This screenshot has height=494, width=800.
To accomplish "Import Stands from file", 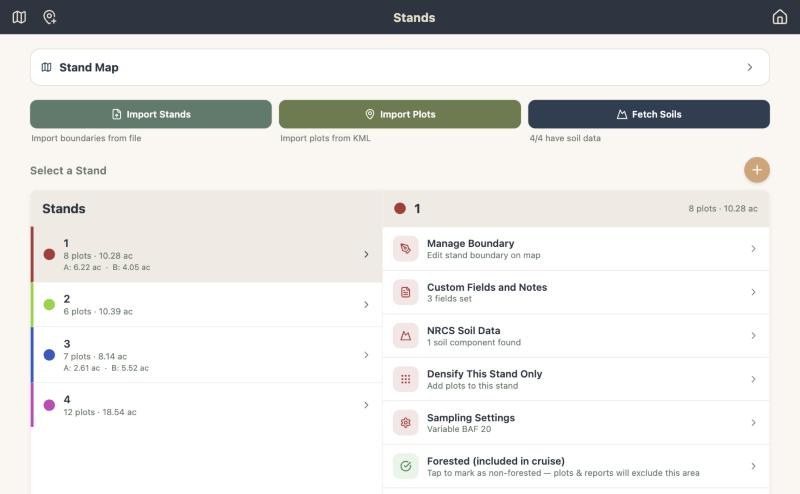I will coord(151,114).
